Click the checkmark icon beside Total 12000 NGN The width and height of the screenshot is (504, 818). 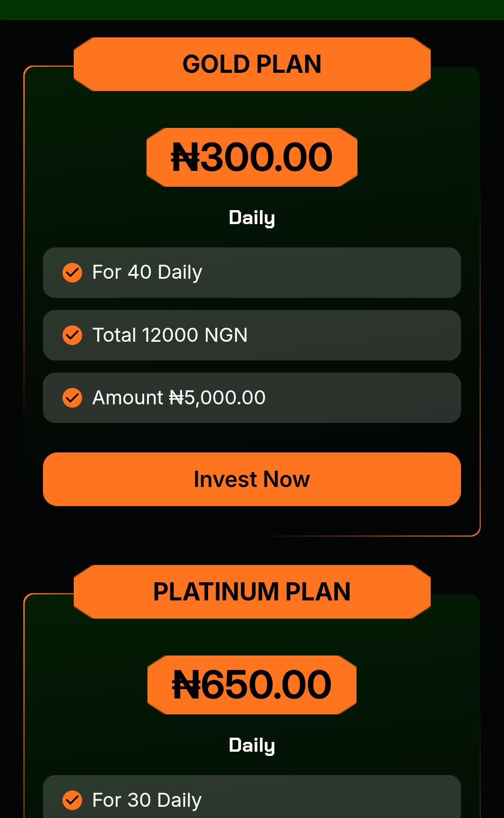[x=72, y=335]
